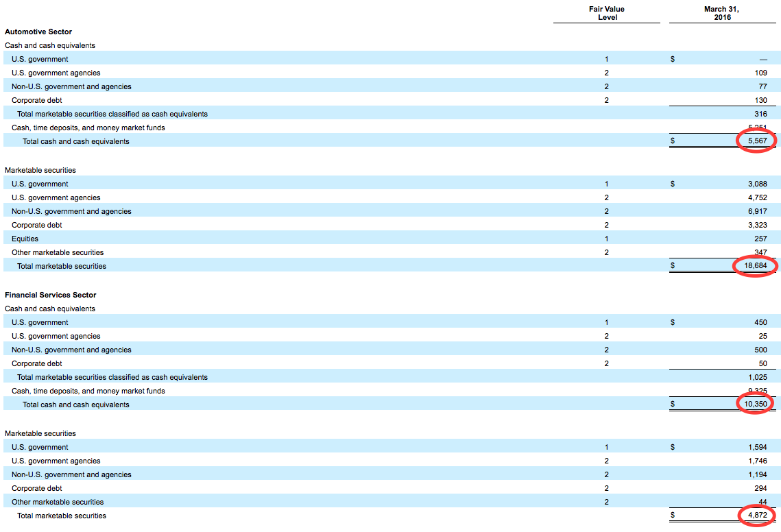781x532 pixels.
Task: Click the circled 10,350 cash total
Action: tap(754, 404)
